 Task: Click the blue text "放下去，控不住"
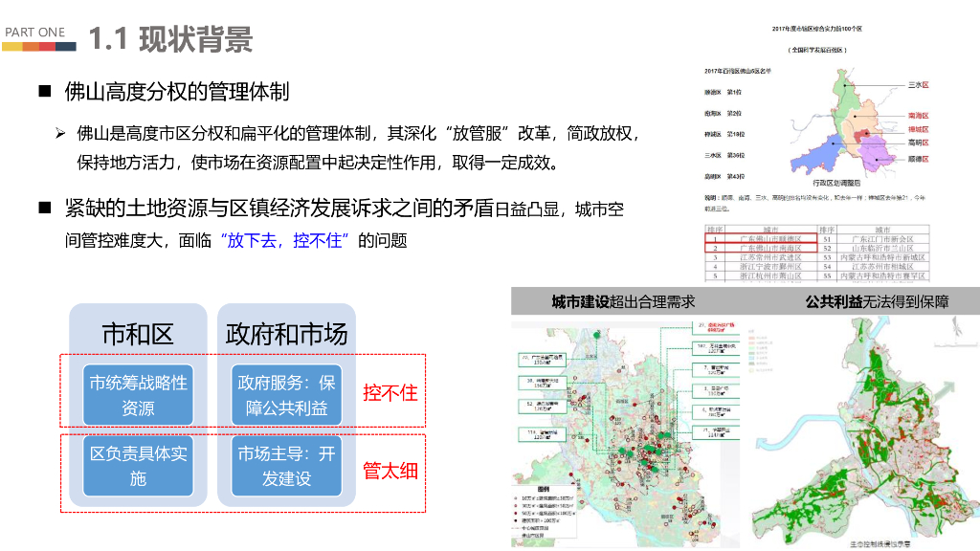284,240
